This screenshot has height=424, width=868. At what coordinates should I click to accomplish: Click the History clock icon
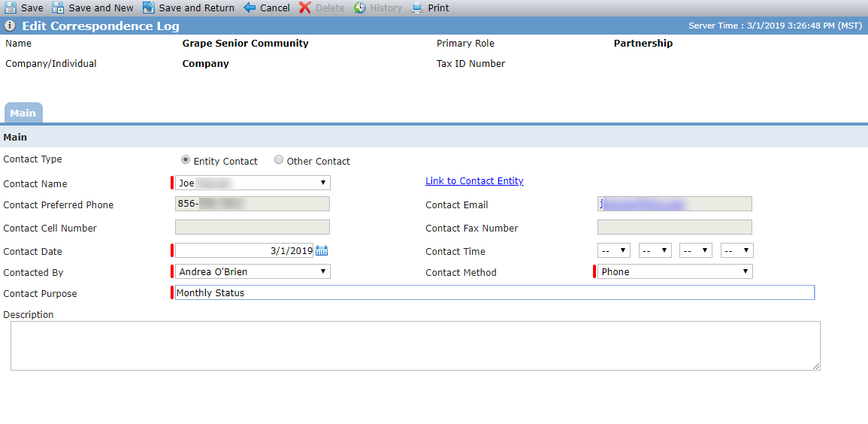pyautogui.click(x=360, y=8)
